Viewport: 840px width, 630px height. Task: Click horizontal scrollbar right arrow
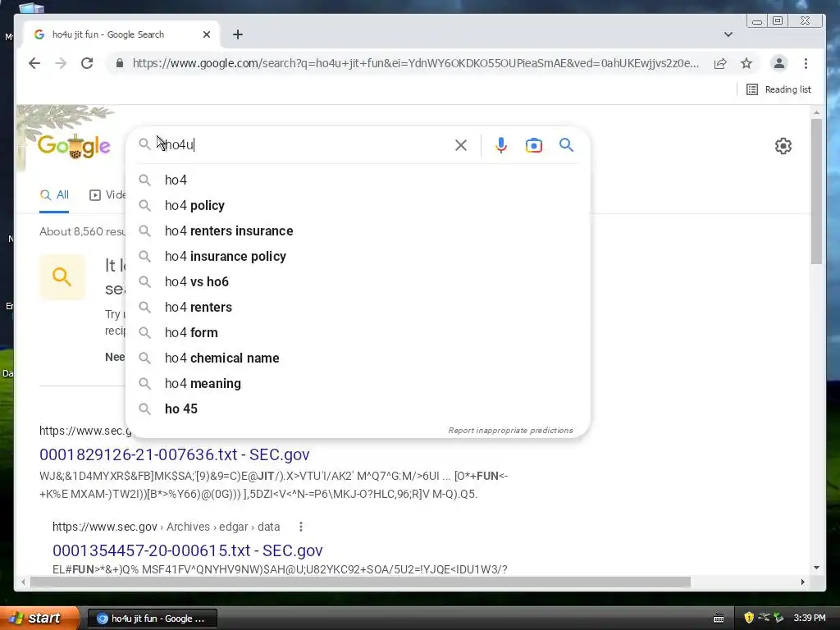(x=802, y=582)
